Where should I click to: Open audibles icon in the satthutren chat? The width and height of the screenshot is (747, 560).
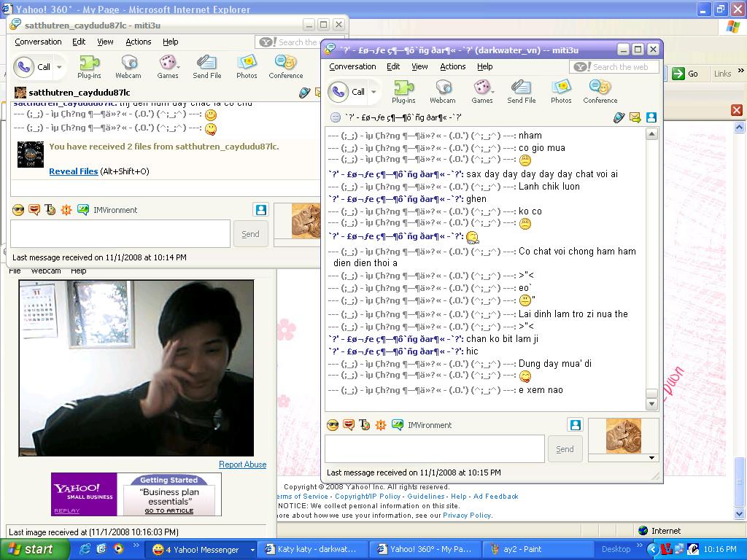coord(34,210)
